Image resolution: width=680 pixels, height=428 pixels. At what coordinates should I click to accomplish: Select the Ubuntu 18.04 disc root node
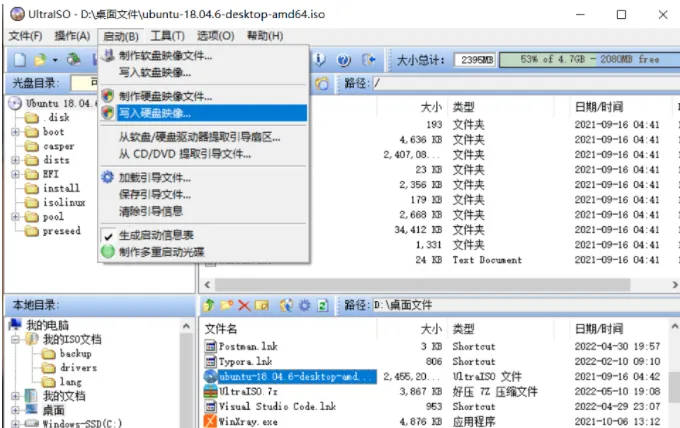[x=52, y=103]
